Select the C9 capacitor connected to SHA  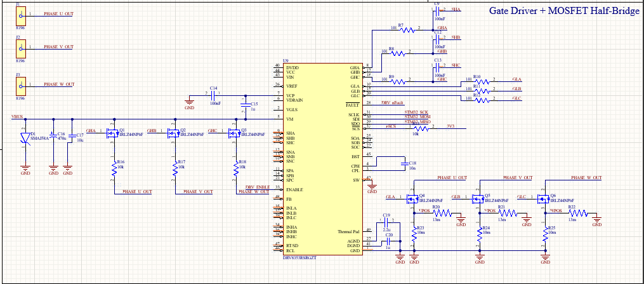point(438,11)
